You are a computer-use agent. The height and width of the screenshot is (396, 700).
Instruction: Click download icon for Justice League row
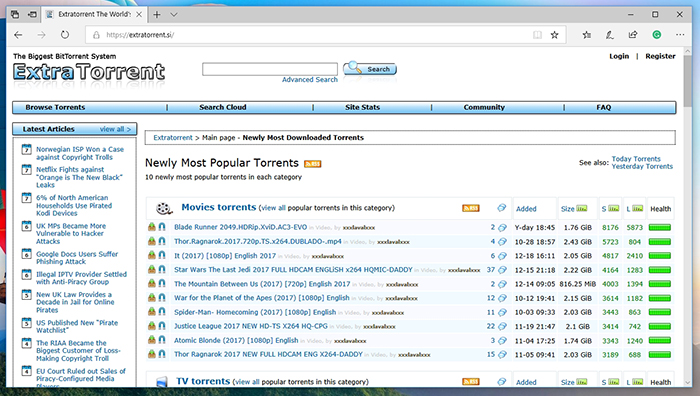[x=152, y=326]
